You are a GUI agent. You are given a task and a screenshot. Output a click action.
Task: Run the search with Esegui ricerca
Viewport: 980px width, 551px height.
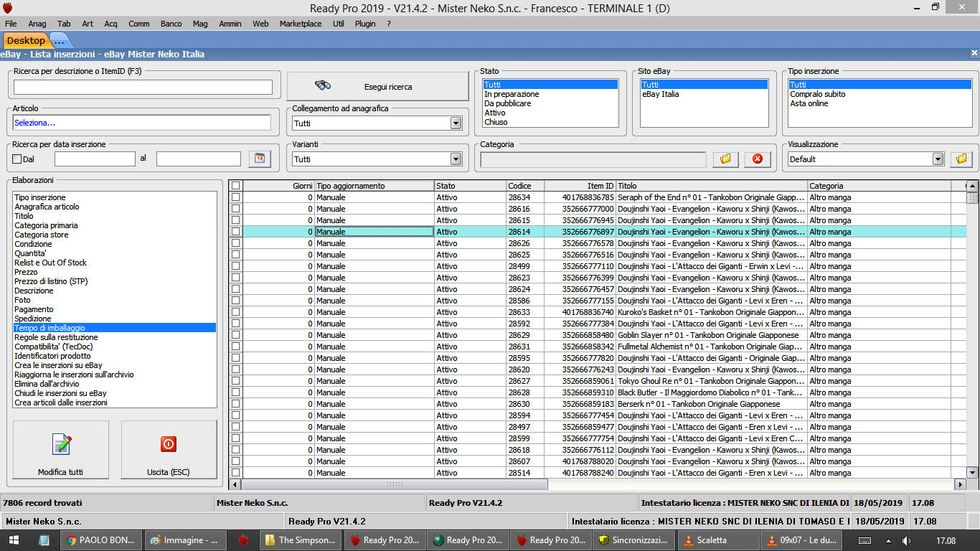coord(377,87)
